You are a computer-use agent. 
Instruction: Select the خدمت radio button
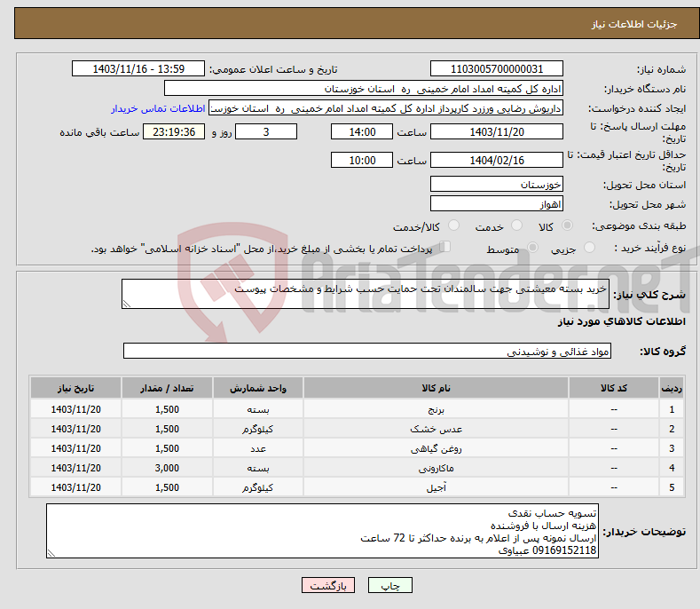coord(516,225)
